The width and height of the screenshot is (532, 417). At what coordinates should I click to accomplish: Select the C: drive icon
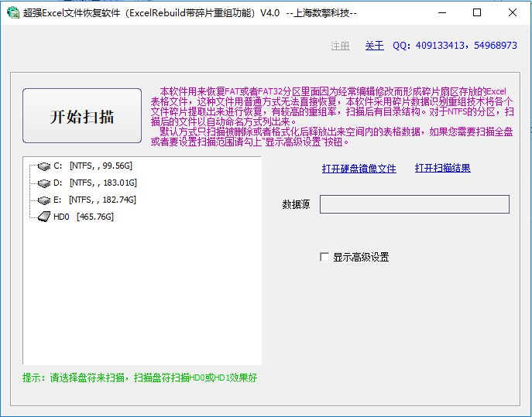coord(44,166)
